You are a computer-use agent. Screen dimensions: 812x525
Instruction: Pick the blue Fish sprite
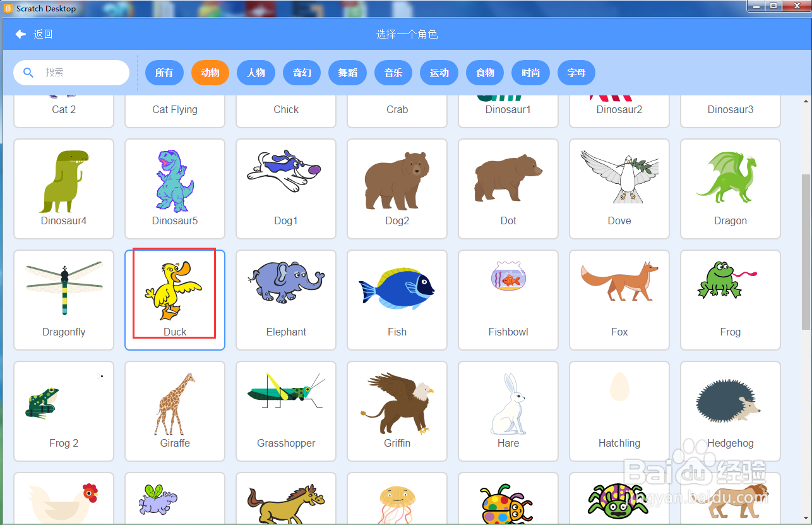(397, 300)
